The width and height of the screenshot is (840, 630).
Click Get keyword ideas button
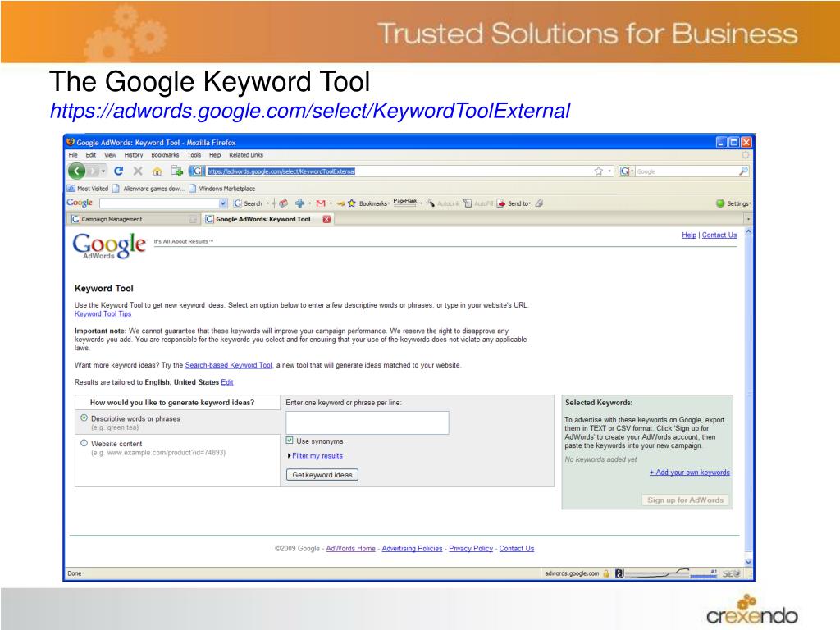pos(322,475)
